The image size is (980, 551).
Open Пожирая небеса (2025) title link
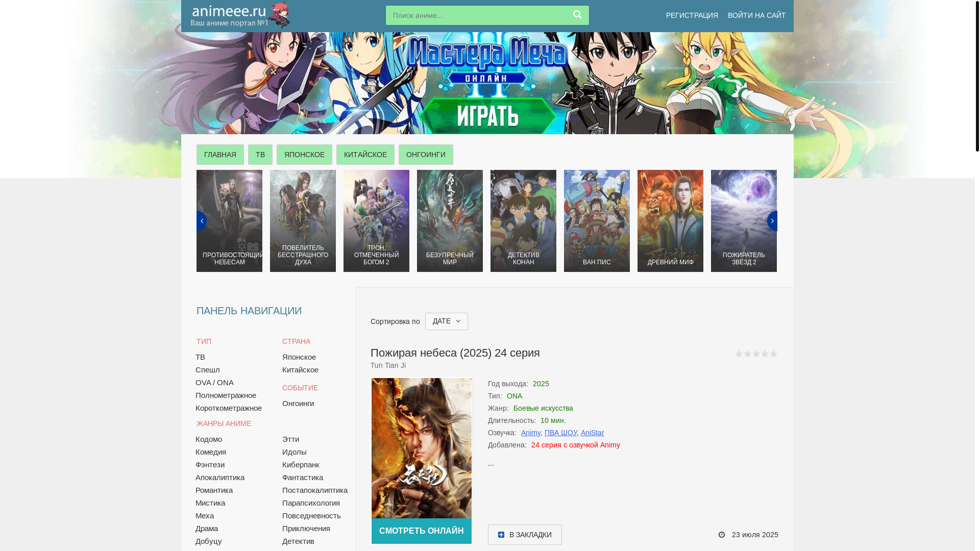point(455,353)
